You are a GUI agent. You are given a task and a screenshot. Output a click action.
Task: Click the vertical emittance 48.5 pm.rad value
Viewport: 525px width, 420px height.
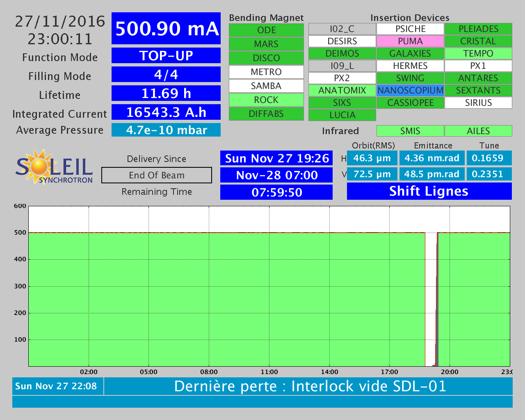tap(432, 174)
